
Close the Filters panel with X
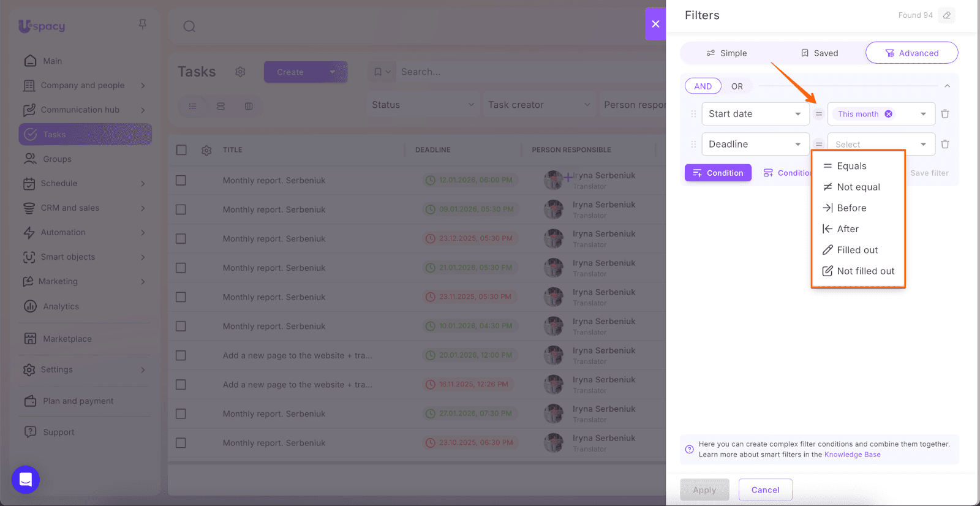pyautogui.click(x=655, y=24)
